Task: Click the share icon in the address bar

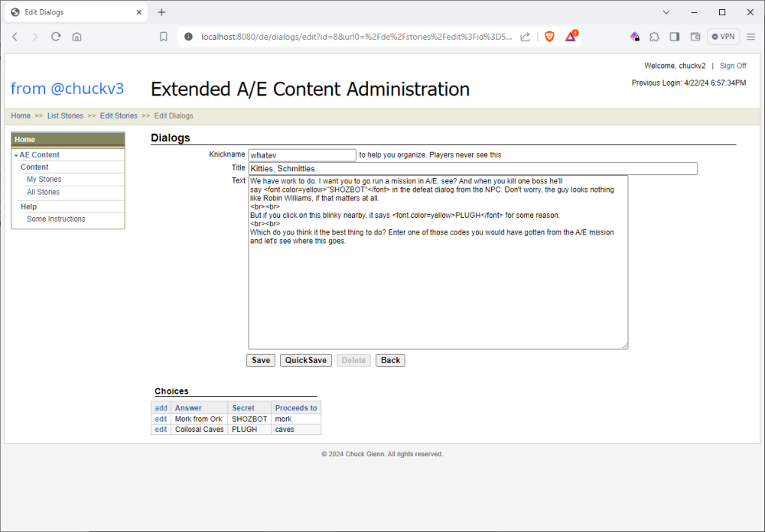Action: (526, 37)
